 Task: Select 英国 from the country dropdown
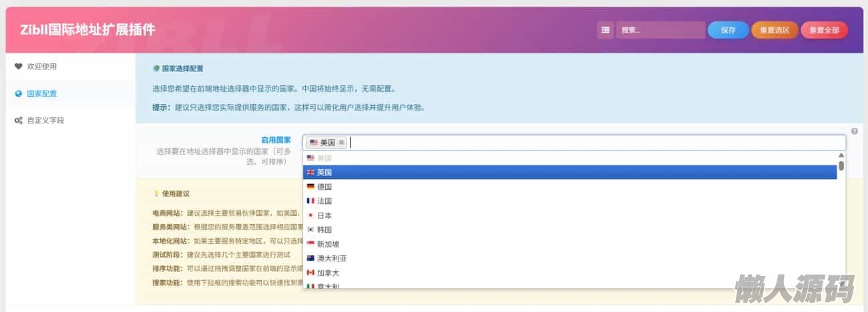tap(570, 172)
